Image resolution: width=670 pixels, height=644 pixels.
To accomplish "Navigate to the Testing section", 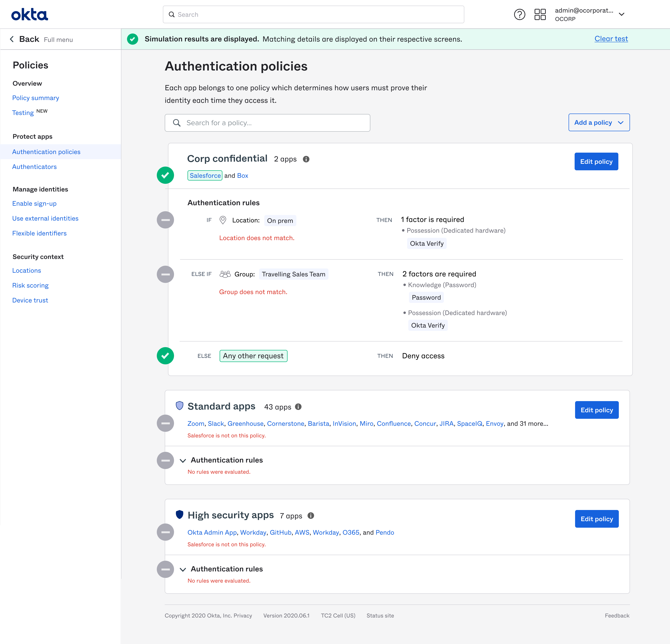I will pos(23,112).
